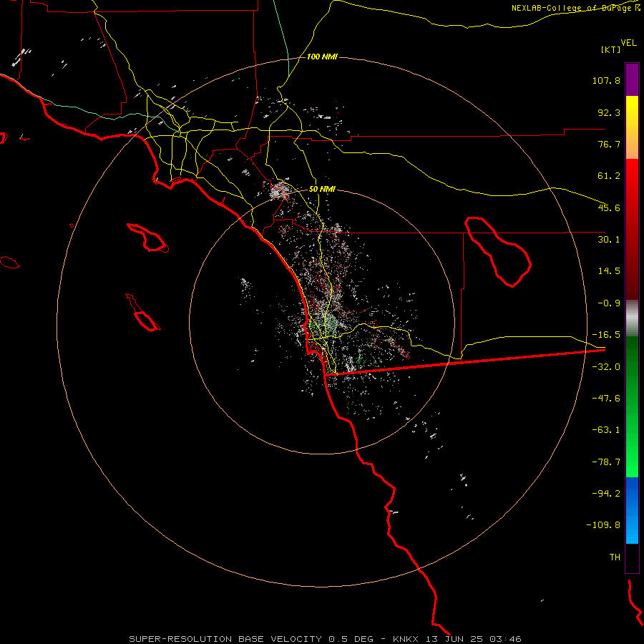Click the VEL legend title
The height and width of the screenshot is (644, 644).
[x=628, y=43]
